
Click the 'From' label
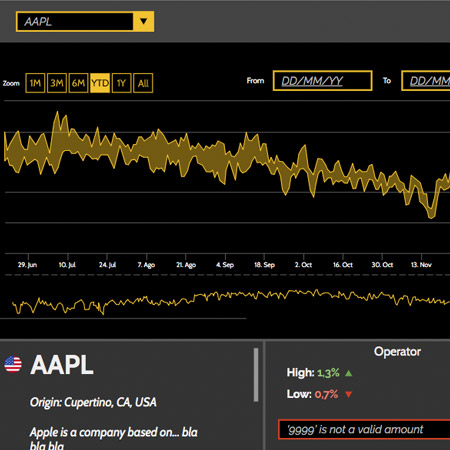click(x=255, y=81)
